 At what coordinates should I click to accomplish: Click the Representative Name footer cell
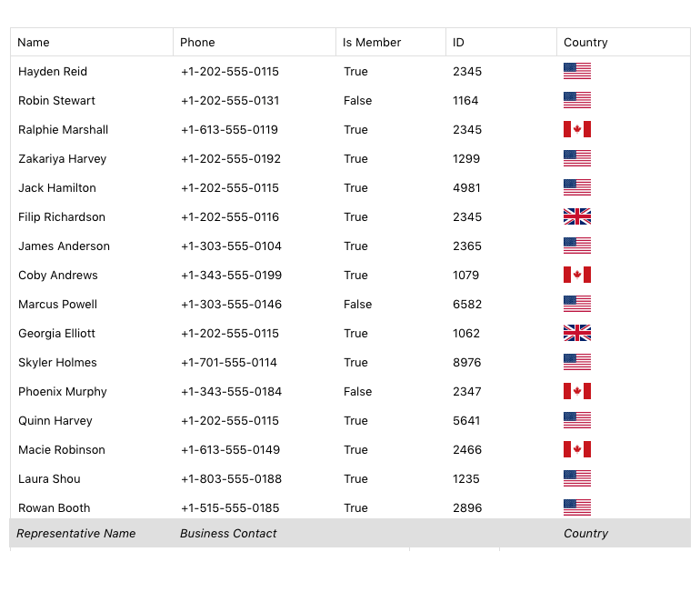tap(76, 534)
